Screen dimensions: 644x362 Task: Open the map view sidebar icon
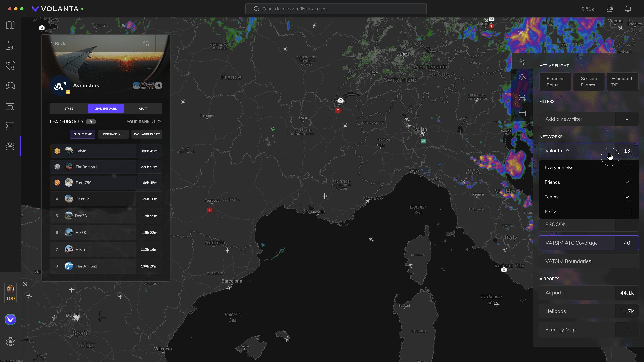pyautogui.click(x=10, y=25)
